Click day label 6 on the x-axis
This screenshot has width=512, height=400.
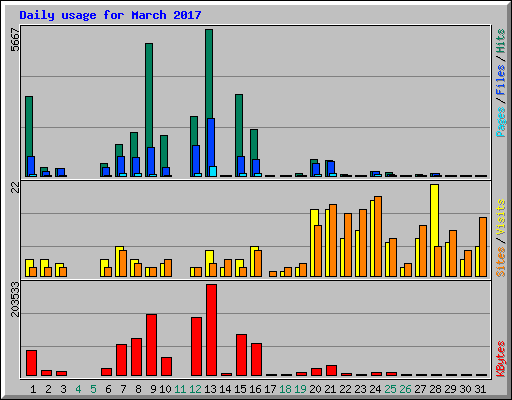click(x=108, y=389)
